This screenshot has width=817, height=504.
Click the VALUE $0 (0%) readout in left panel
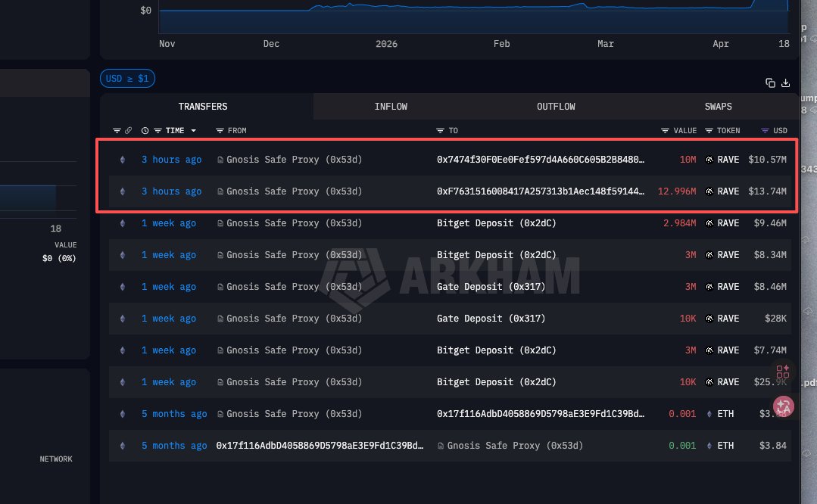(x=59, y=258)
